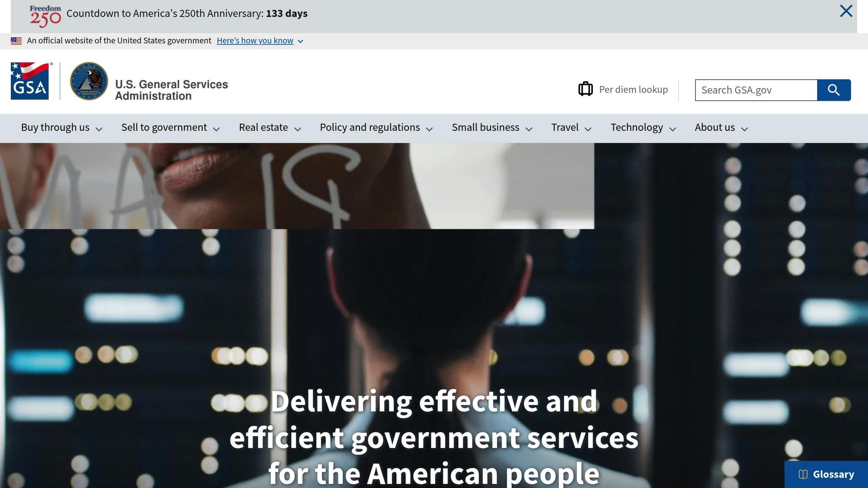The width and height of the screenshot is (868, 488).
Task: Click the suitcase per diem icon
Action: [x=585, y=89]
